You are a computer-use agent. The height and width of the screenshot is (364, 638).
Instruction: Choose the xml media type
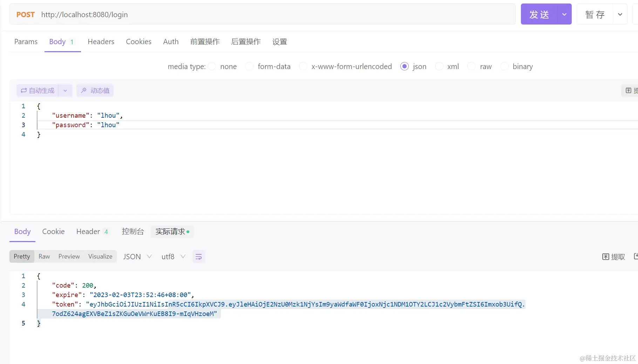point(439,66)
